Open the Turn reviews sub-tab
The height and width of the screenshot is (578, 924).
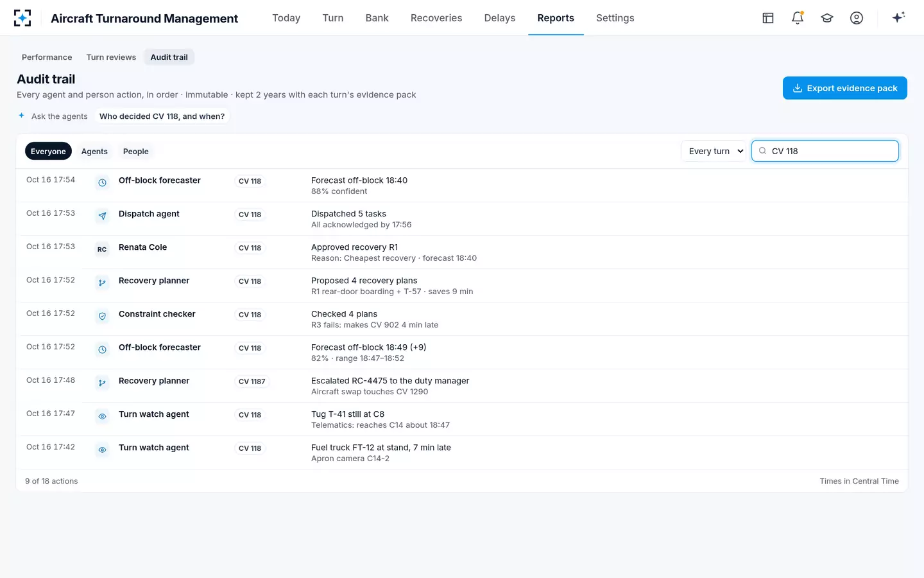112,57
